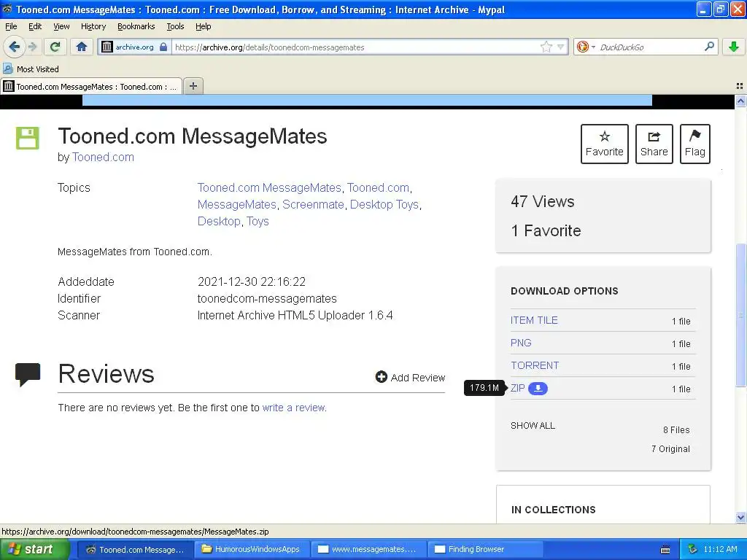Click the green floppy disk software icon
This screenshot has width=747, height=560.
28,138
